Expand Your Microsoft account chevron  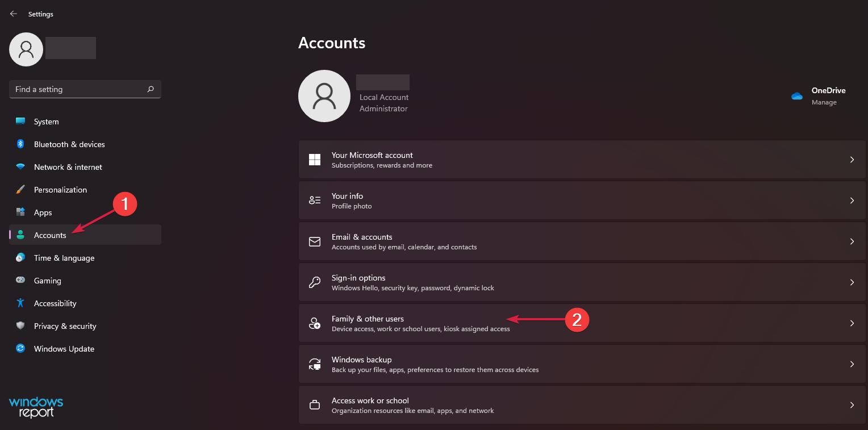click(x=852, y=160)
